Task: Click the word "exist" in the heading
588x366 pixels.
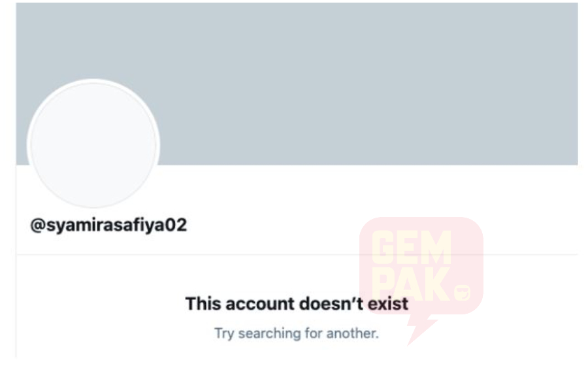Action: tap(387, 303)
